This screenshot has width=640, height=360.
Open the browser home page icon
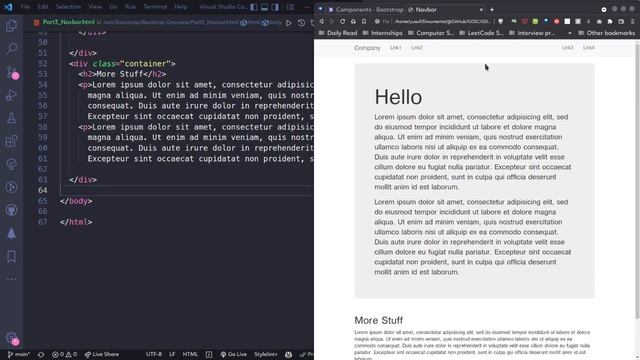point(353,21)
